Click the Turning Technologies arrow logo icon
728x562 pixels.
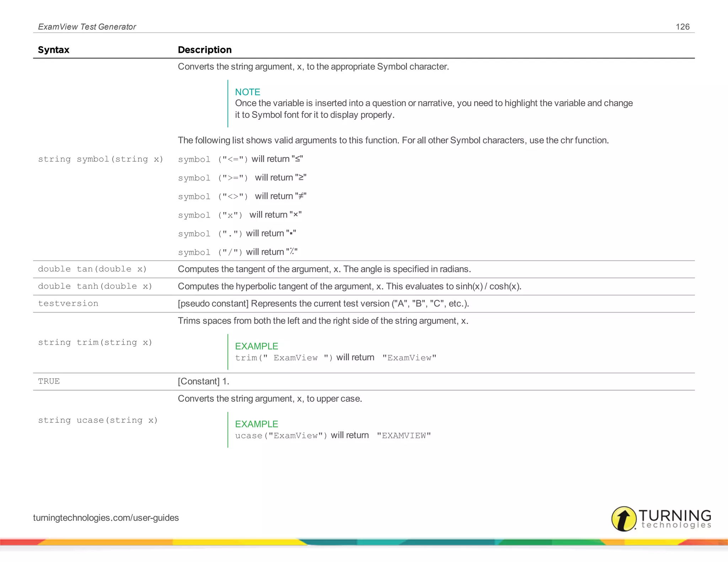[x=623, y=519]
